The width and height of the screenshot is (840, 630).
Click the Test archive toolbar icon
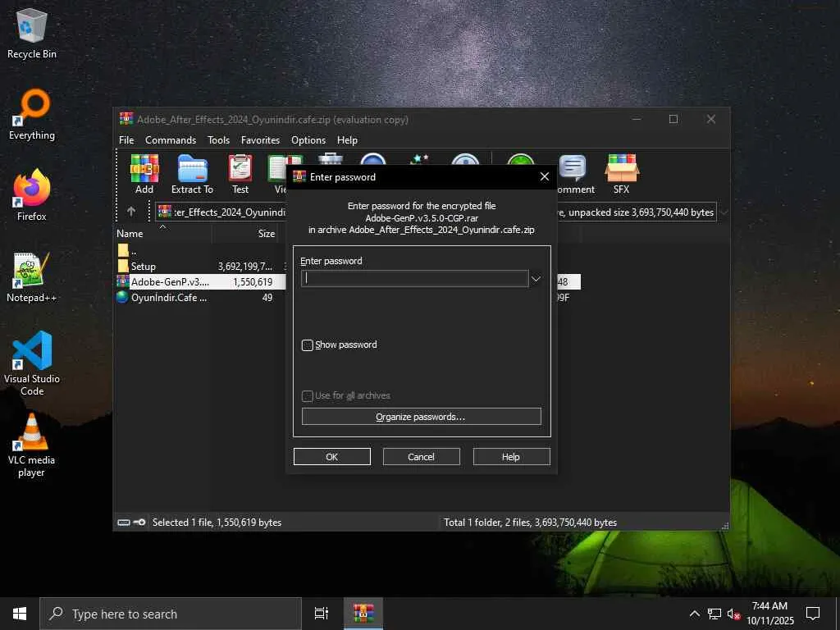tap(240, 174)
